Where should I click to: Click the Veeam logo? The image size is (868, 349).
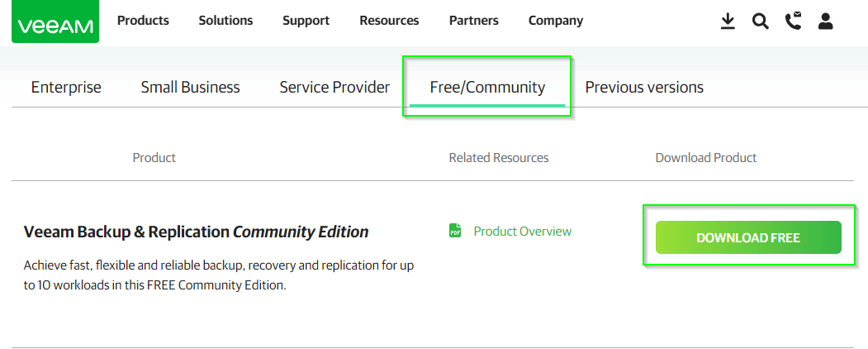(55, 22)
